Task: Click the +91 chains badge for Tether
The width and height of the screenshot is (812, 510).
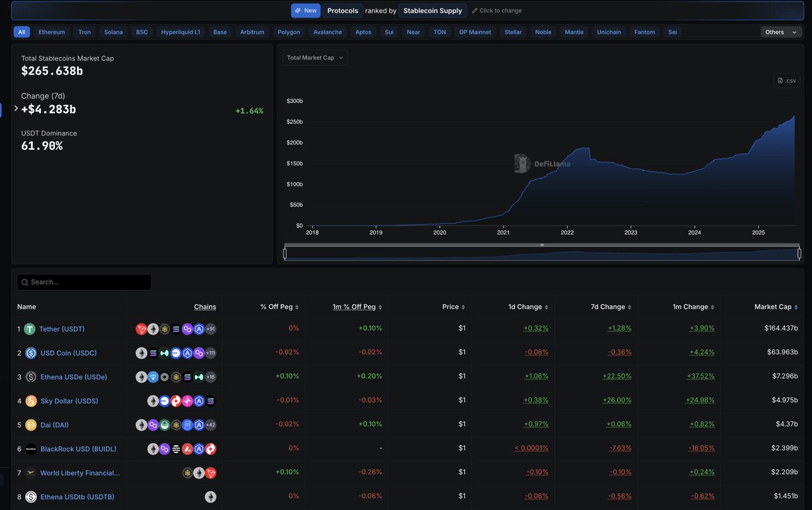Action: 210,329
